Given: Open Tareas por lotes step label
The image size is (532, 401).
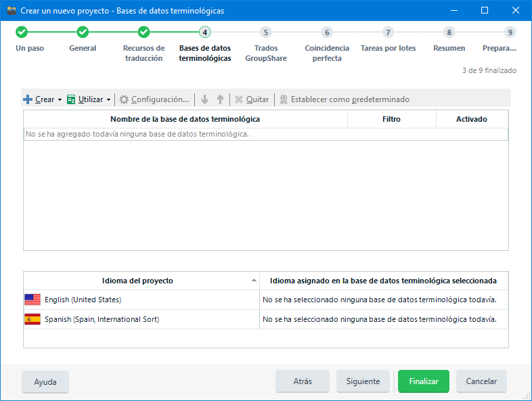Looking at the screenshot, I should coord(388,48).
